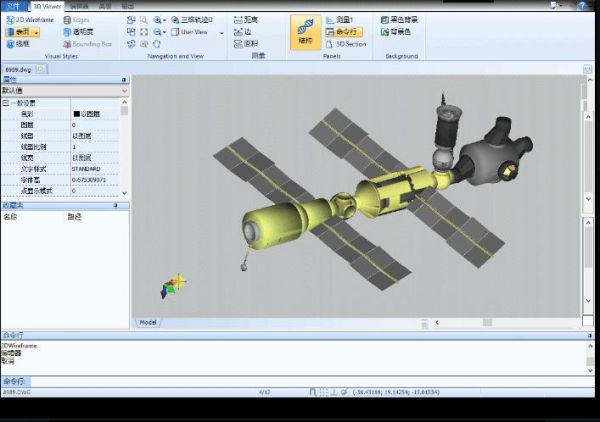Screen dimensions: 600x422
Task: Select the 线框 style icon
Action: [18, 44]
